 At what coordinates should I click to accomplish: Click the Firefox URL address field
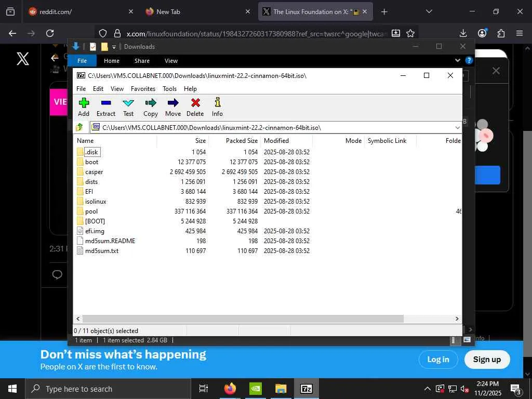(256, 34)
